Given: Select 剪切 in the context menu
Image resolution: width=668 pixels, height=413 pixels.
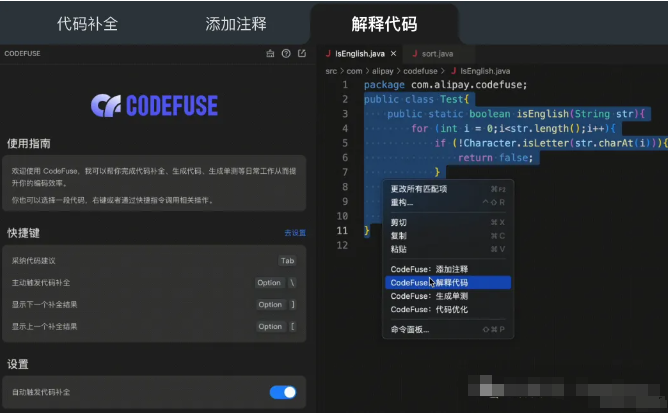Looking at the screenshot, I should click(448, 222).
